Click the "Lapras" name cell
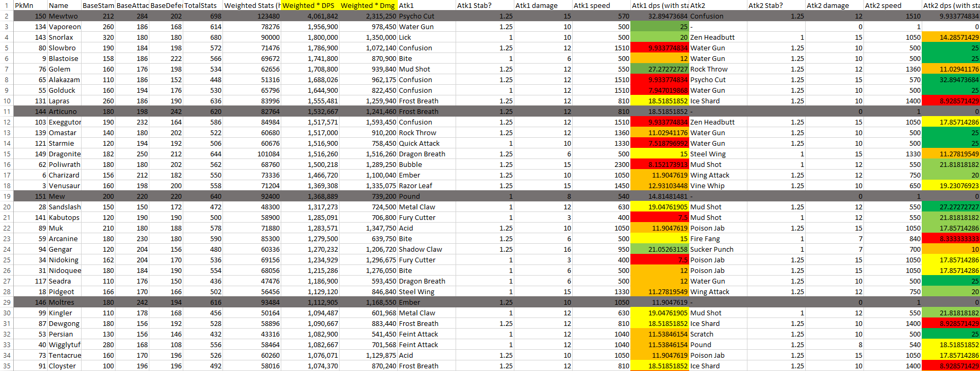 pos(64,101)
